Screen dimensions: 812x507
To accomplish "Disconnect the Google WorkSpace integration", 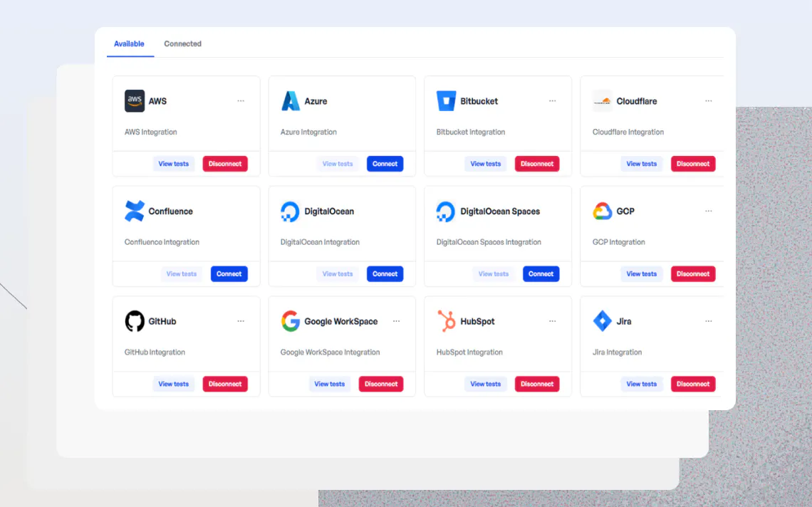I will 381,385.
